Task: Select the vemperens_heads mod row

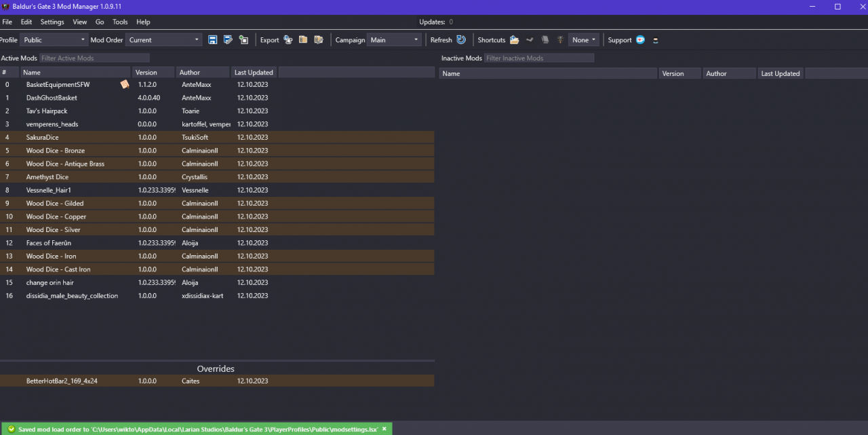Action: pos(217,124)
